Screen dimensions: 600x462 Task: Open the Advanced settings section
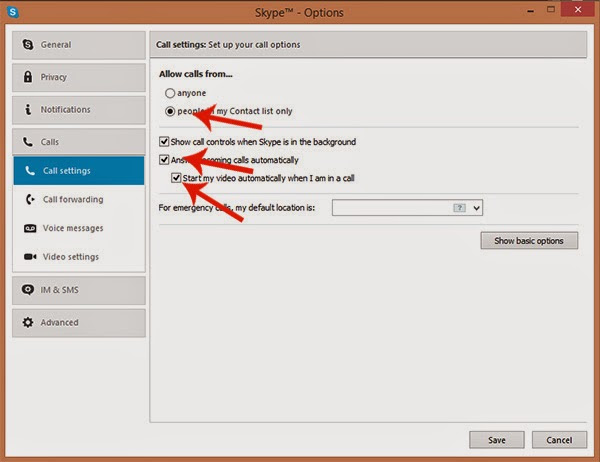click(x=79, y=323)
